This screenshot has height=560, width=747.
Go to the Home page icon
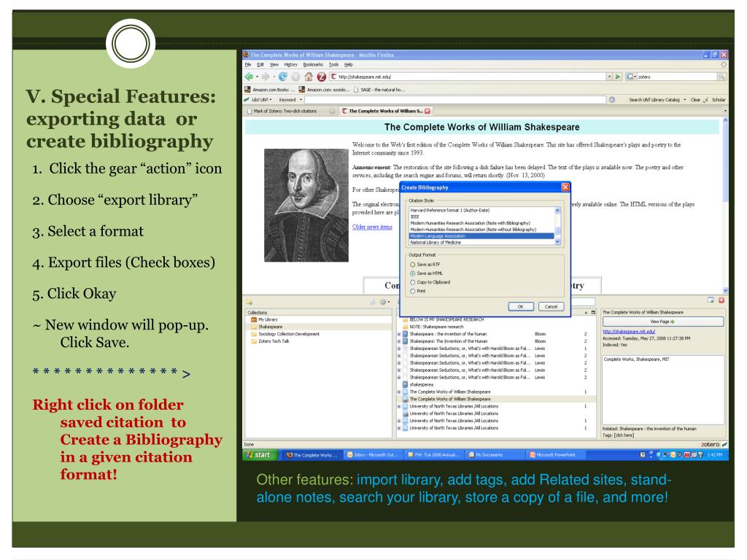[x=309, y=77]
